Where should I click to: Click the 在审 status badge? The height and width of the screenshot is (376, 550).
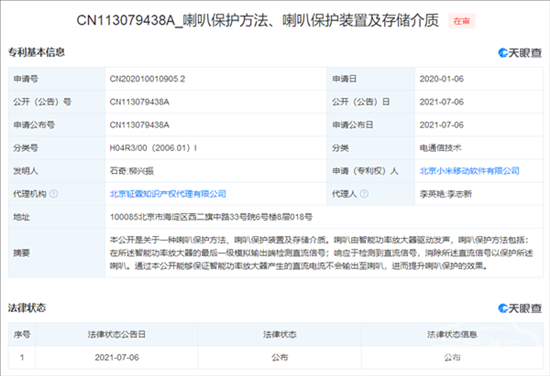(x=462, y=21)
